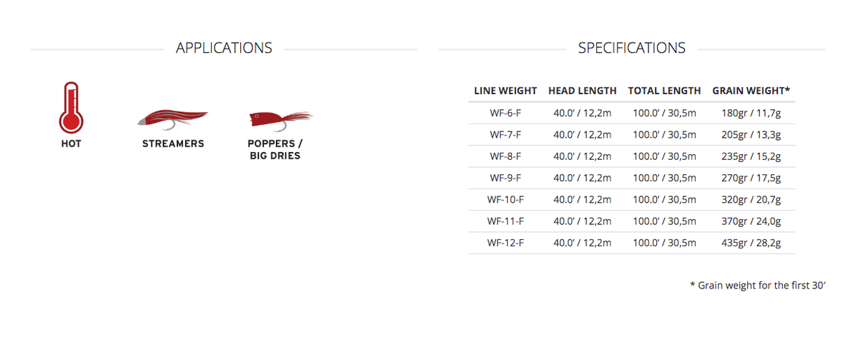This screenshot has width=868, height=337.
Task: Select the WF-12-F line weight cell
Action: pyautogui.click(x=505, y=243)
